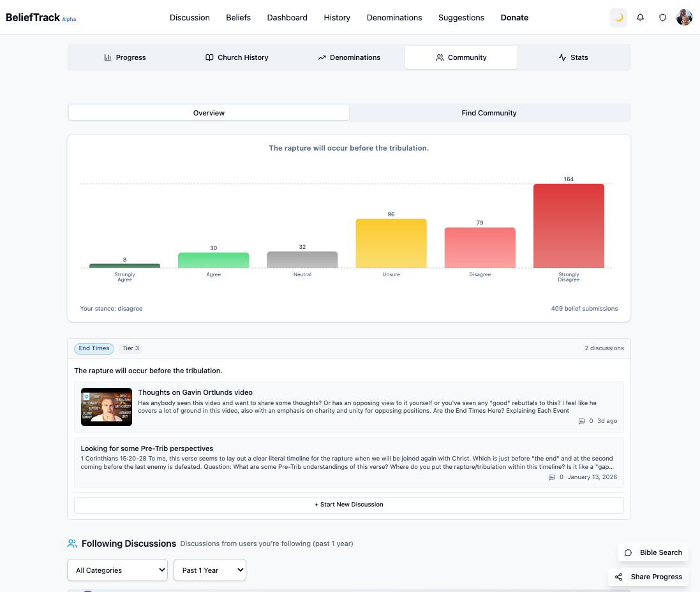Select the Denominations trending-arrow icon
The image size is (700, 592).
click(x=323, y=57)
